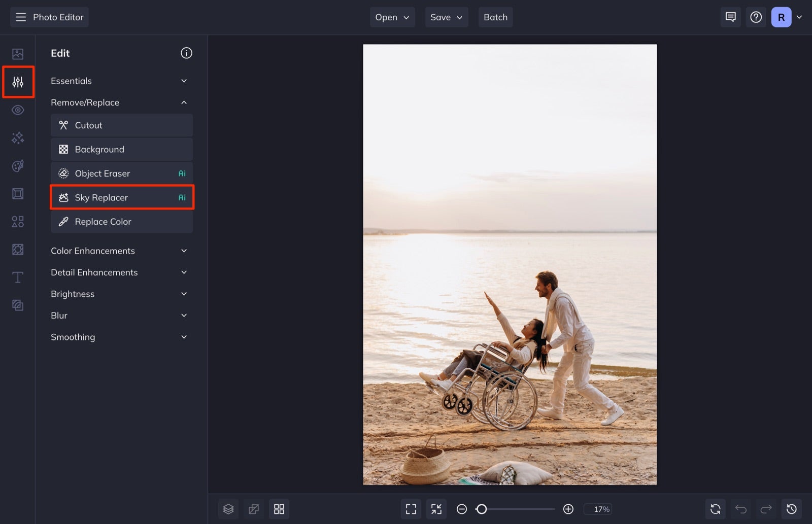Viewport: 812px width, 524px height.
Task: Toggle before-and-after comparison view
Action: 253,509
